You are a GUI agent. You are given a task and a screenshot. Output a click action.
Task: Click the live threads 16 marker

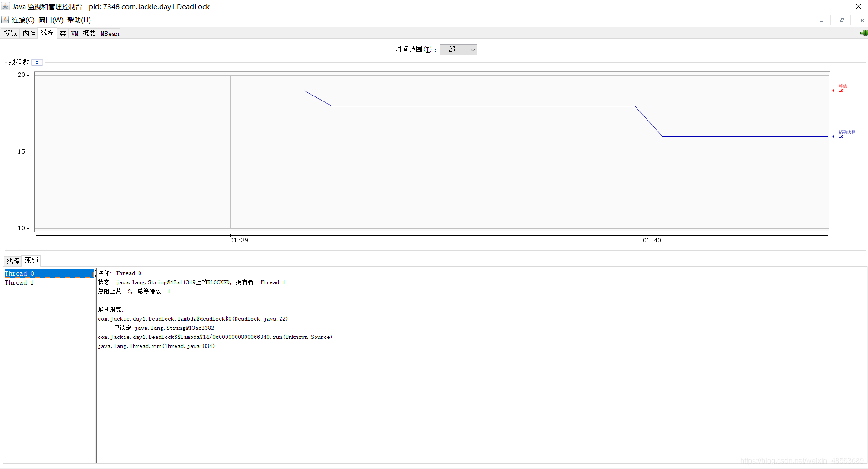[844, 134]
